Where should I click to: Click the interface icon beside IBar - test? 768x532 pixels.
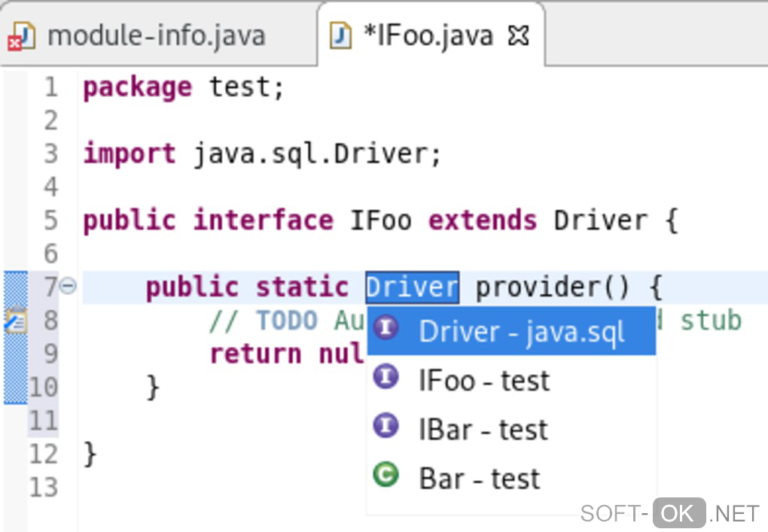coord(386,426)
